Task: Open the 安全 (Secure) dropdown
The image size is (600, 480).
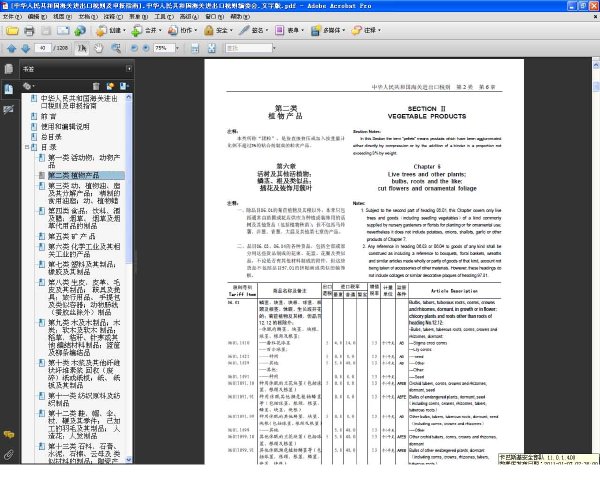Action: [218, 31]
